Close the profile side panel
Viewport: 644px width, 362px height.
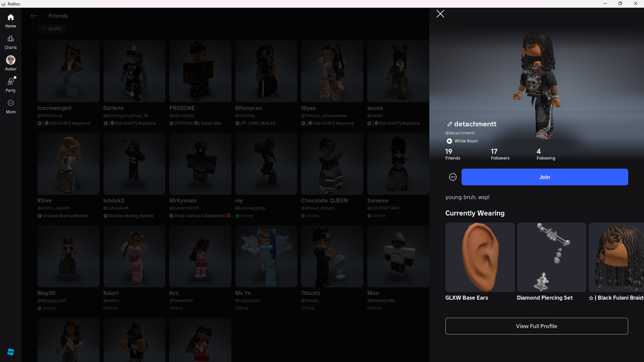pyautogui.click(x=440, y=14)
